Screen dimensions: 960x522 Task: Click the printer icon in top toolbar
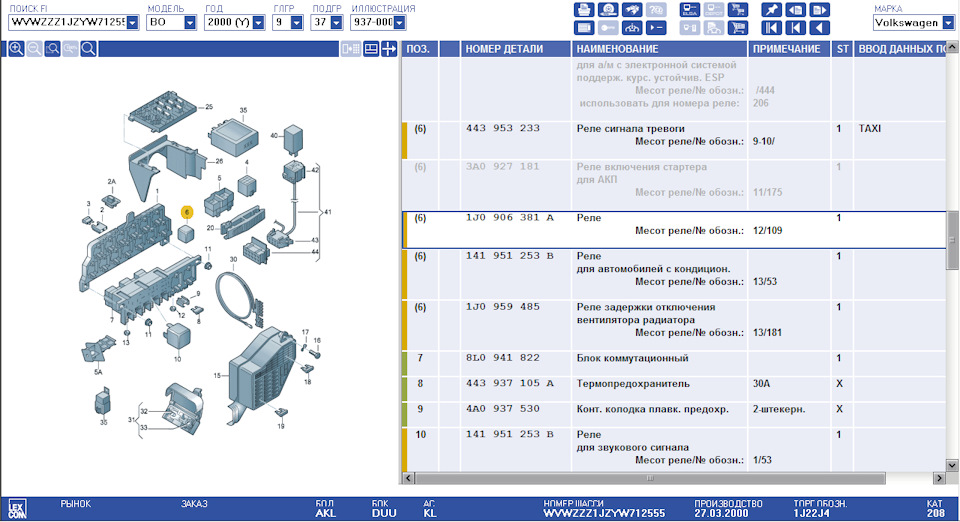(x=583, y=10)
